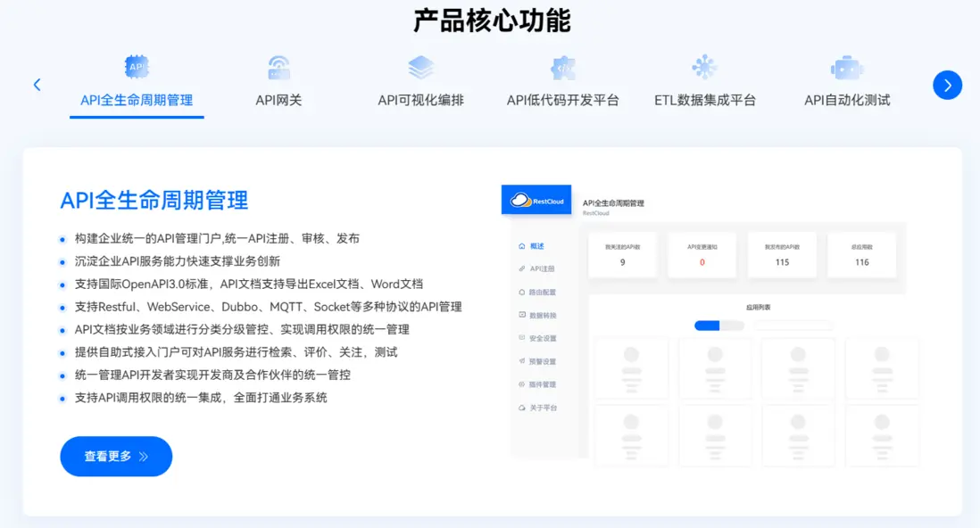Click the blurred search field beside pill switch
Screen dimensions: 980x528
click(793, 326)
